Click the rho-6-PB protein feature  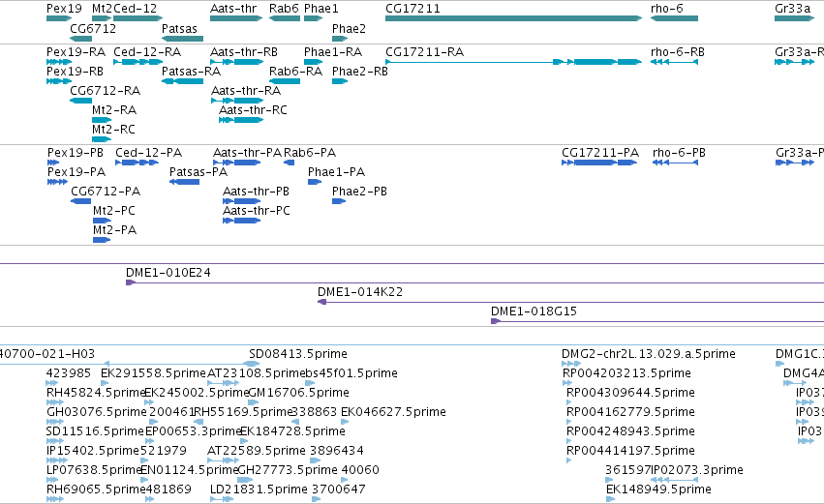click(x=675, y=163)
